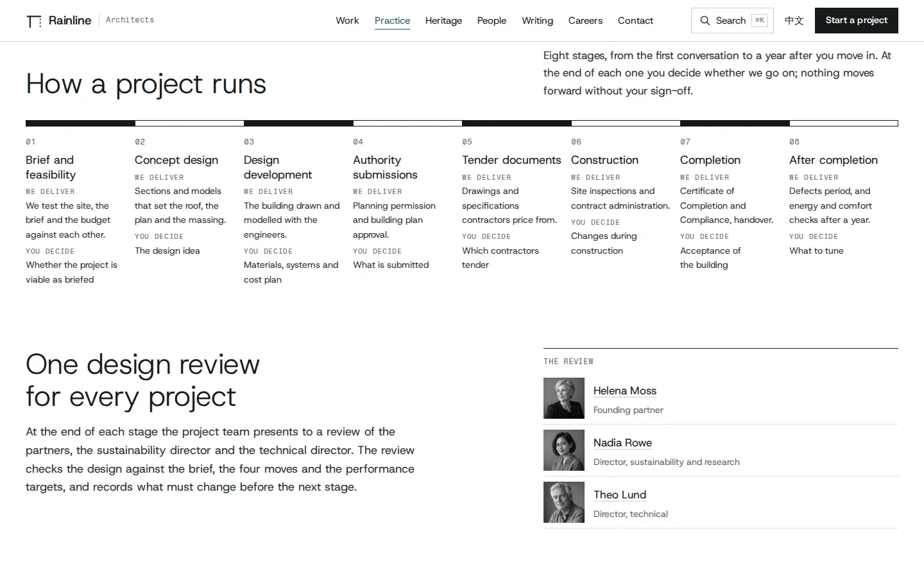The height and width of the screenshot is (578, 924).
Task: Go to the Practice page
Action: 392,21
